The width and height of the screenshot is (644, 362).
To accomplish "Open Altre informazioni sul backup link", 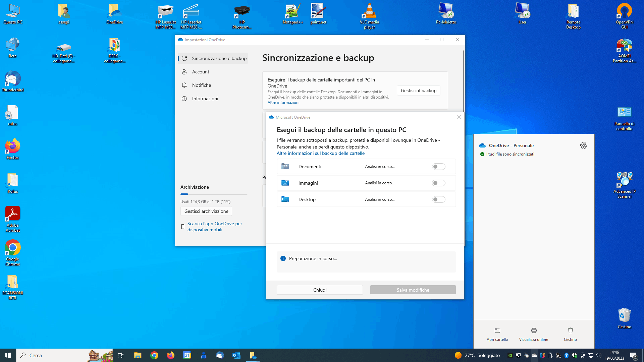I will [320, 153].
